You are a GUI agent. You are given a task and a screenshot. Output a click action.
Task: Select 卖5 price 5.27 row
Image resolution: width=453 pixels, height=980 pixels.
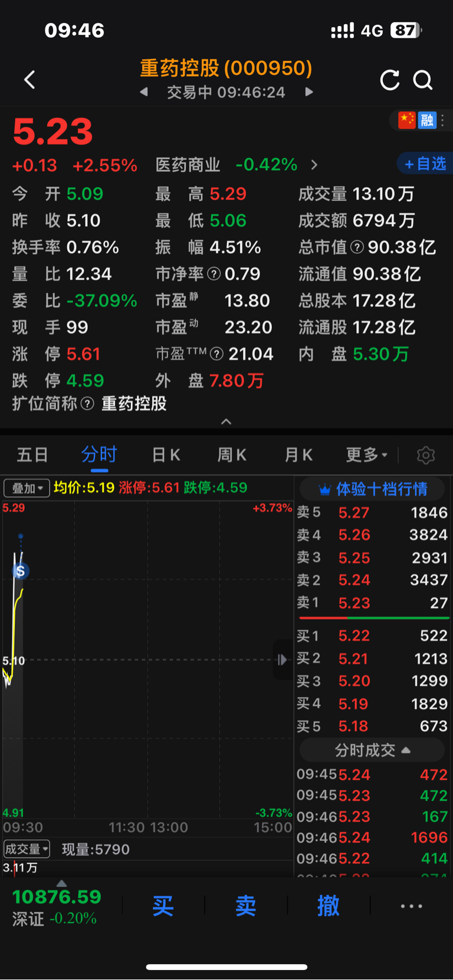pos(372,513)
